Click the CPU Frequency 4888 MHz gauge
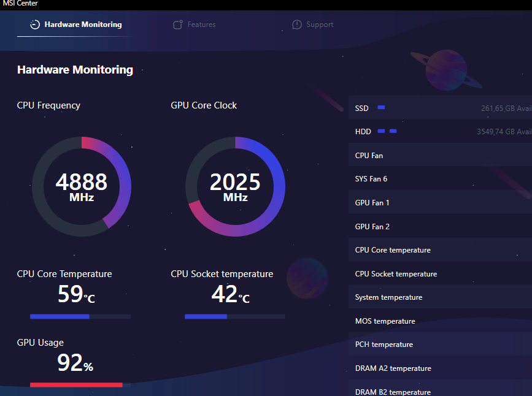532x396 pixels. pos(82,186)
